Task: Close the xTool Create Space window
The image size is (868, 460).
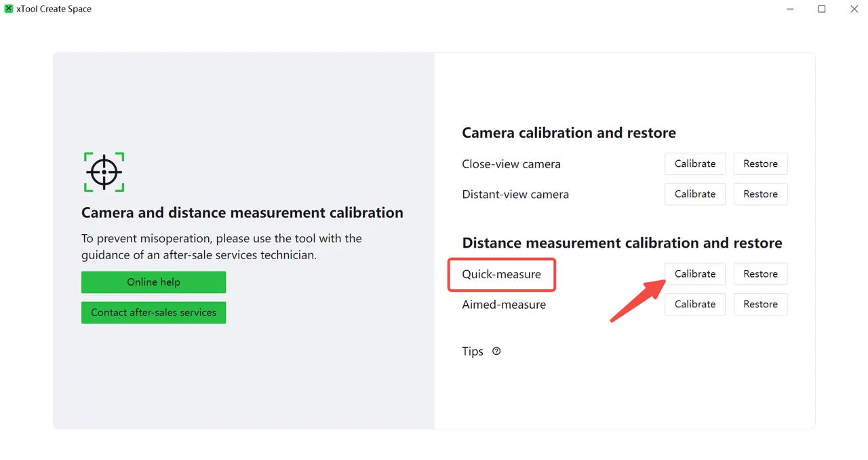Action: click(x=854, y=9)
